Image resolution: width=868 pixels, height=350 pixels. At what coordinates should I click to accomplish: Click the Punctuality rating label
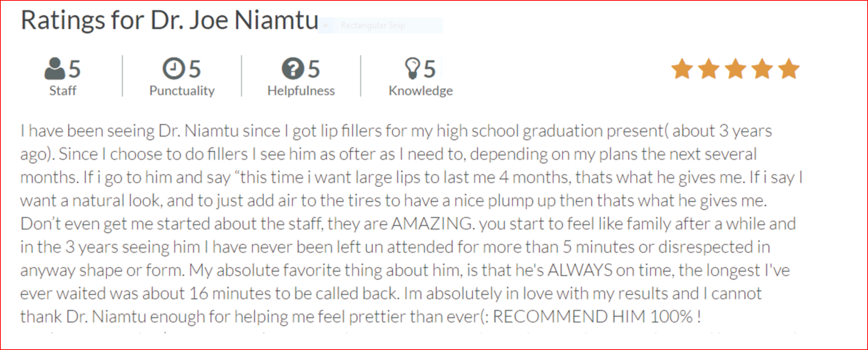pos(182,91)
